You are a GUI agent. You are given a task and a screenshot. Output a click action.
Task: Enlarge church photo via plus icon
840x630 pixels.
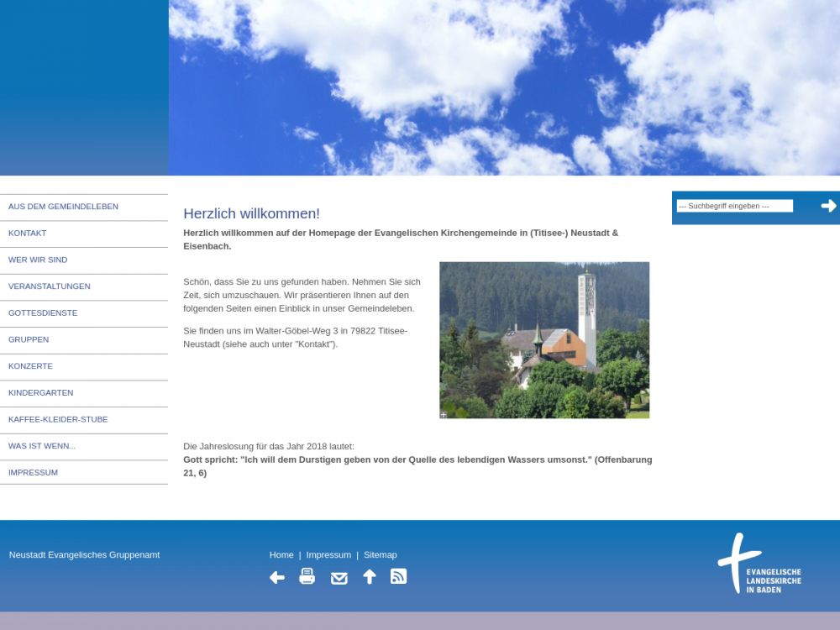point(444,414)
